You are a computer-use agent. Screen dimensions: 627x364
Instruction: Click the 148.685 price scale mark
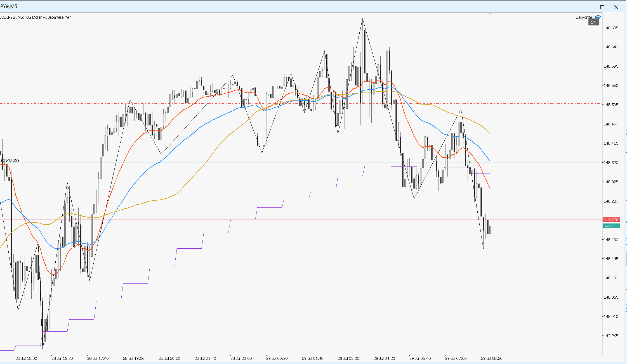click(611, 28)
